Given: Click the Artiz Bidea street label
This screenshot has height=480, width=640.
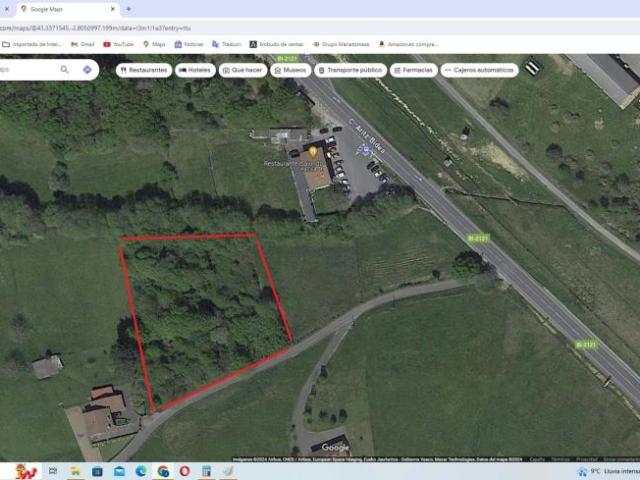Looking at the screenshot, I should click(x=367, y=136).
